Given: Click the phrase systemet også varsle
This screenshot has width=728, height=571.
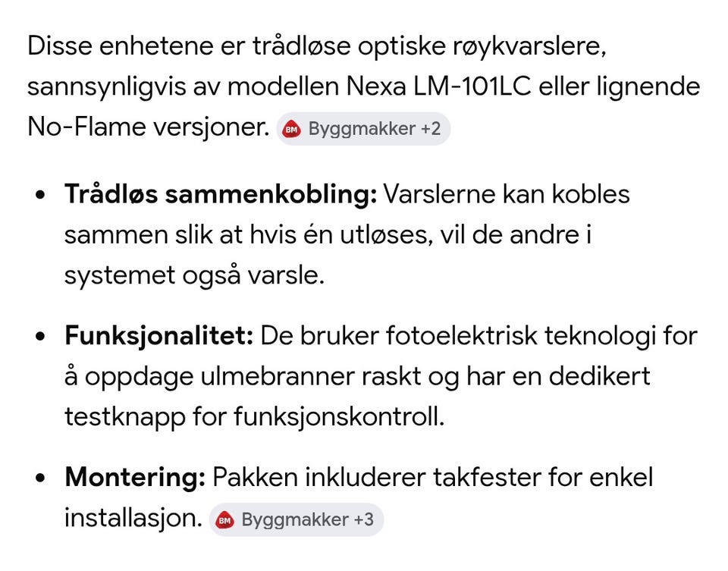Looking at the screenshot, I should pos(194,276).
